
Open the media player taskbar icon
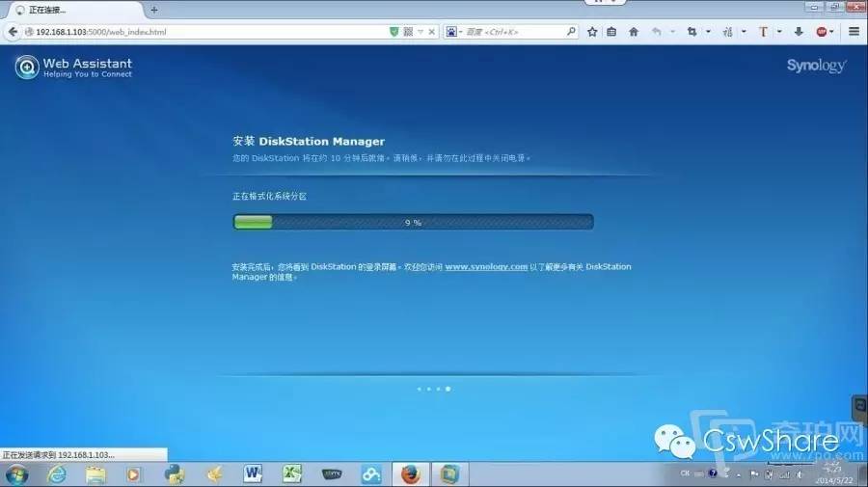(133, 474)
